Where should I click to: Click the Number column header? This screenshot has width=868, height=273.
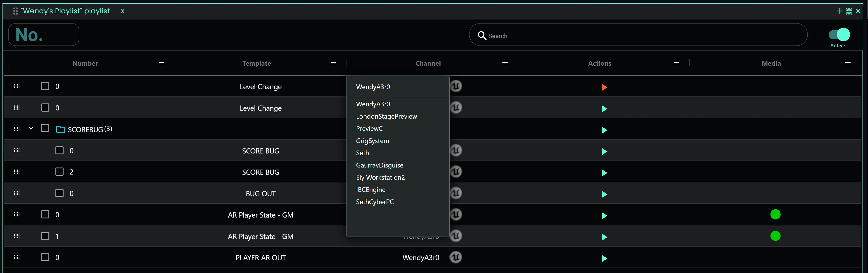click(85, 63)
